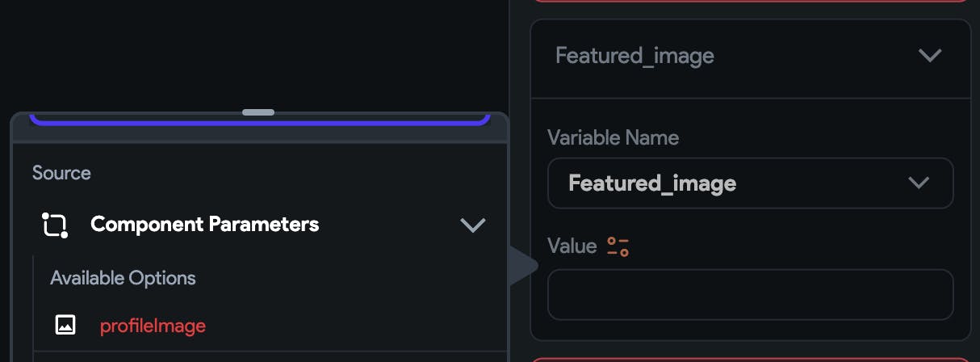This screenshot has height=362, width=980.
Task: Click the Component Parameters source icon
Action: 54,225
